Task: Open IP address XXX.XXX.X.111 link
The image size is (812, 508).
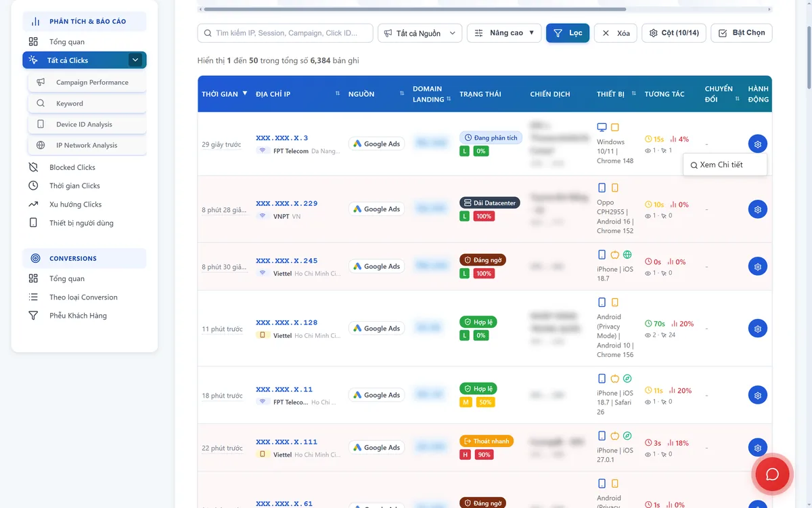Action: click(287, 442)
